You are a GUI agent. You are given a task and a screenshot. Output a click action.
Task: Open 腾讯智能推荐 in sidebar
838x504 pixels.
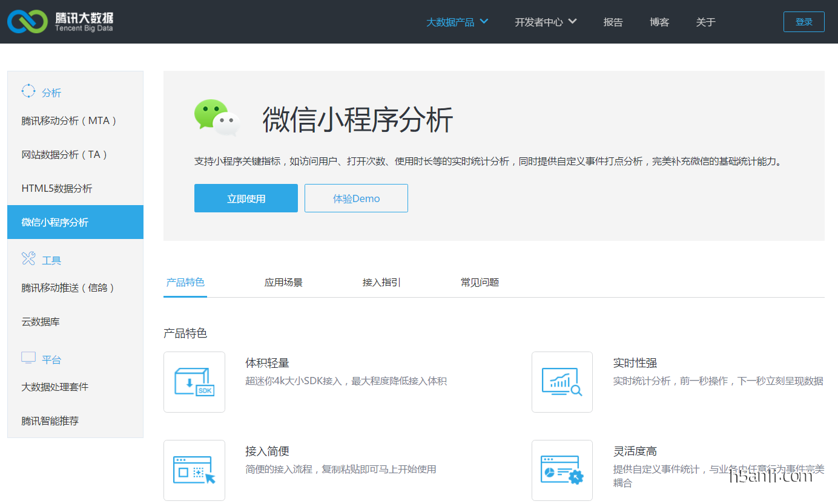tap(75, 421)
